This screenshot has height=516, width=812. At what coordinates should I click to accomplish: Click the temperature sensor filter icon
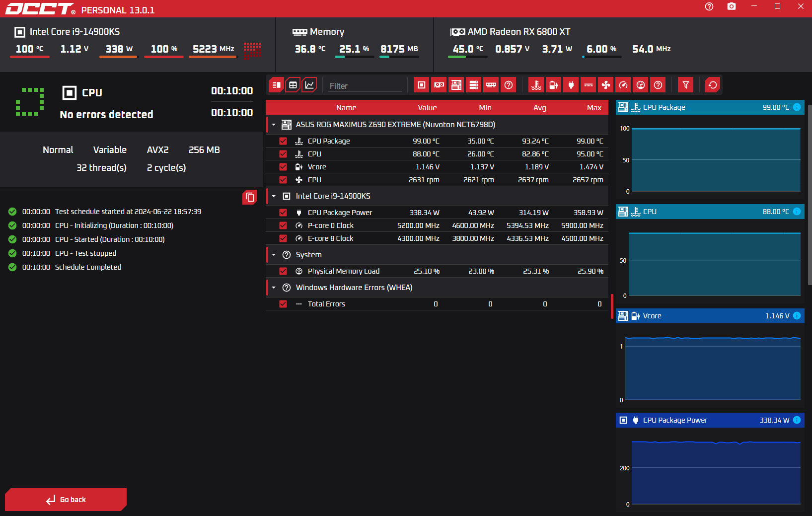(x=536, y=85)
